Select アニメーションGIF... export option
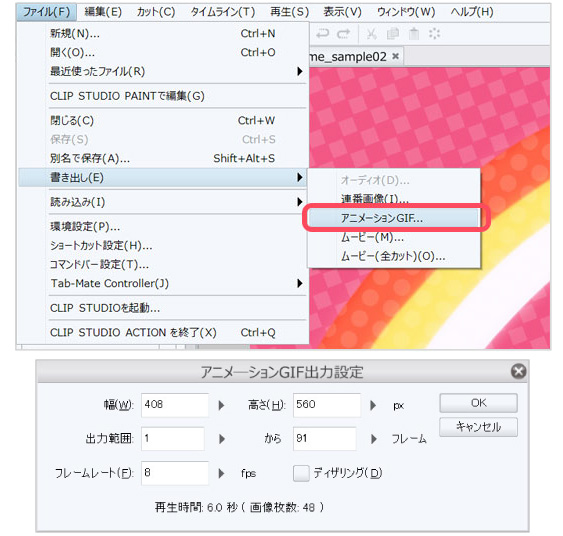The height and width of the screenshot is (536, 563). click(x=394, y=218)
